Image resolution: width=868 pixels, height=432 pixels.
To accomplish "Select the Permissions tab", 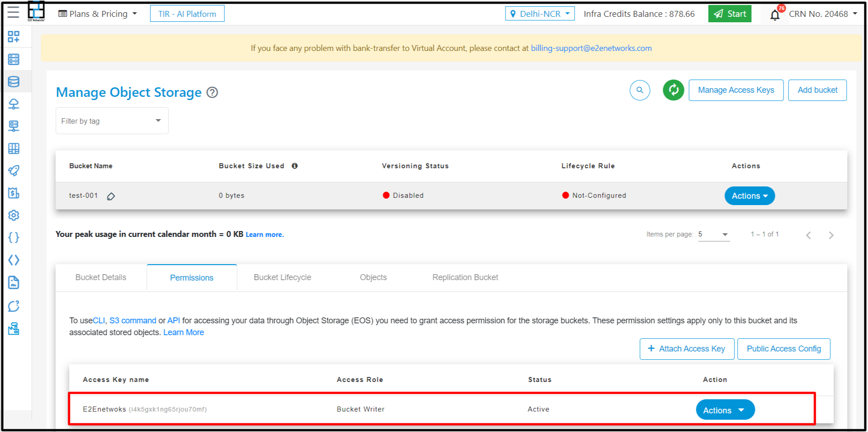I will coord(192,278).
